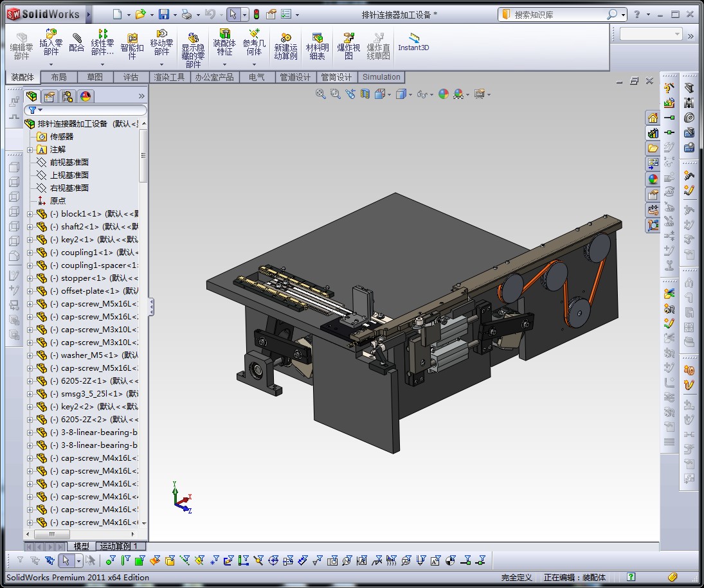Switch to the 草图 tab
This screenshot has width=704, height=588.
[95, 77]
